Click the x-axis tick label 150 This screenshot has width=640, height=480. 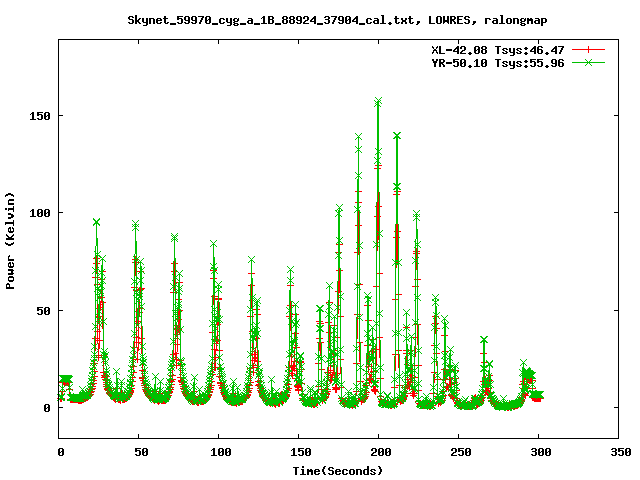coord(301,452)
